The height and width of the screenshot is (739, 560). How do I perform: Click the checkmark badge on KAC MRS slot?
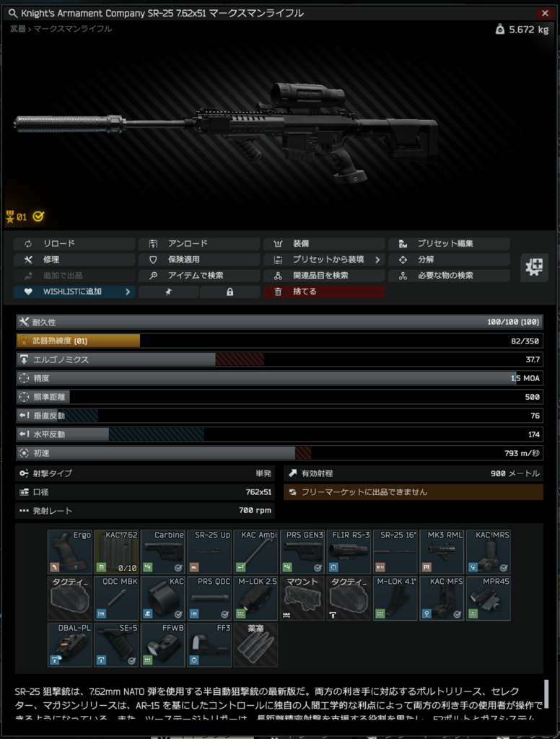(x=504, y=567)
